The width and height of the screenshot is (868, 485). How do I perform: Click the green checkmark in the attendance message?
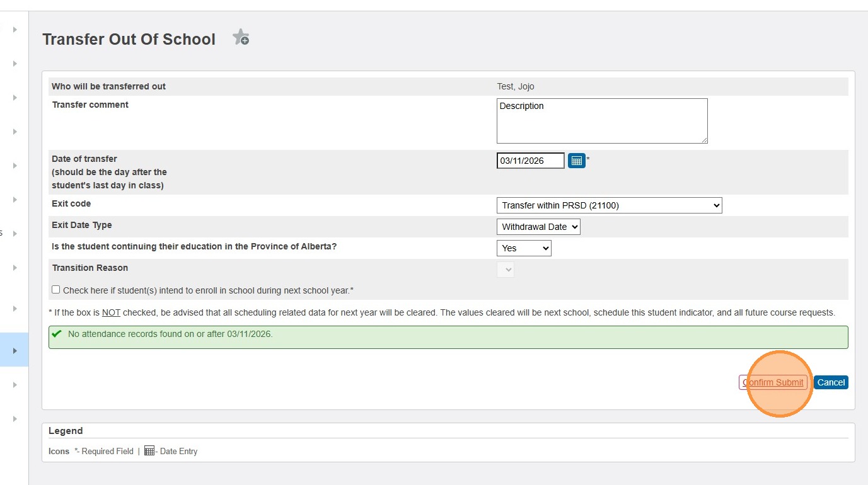(x=57, y=334)
